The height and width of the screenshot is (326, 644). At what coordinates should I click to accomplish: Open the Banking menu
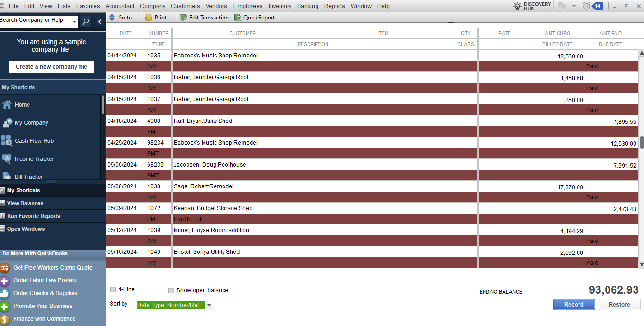(307, 6)
